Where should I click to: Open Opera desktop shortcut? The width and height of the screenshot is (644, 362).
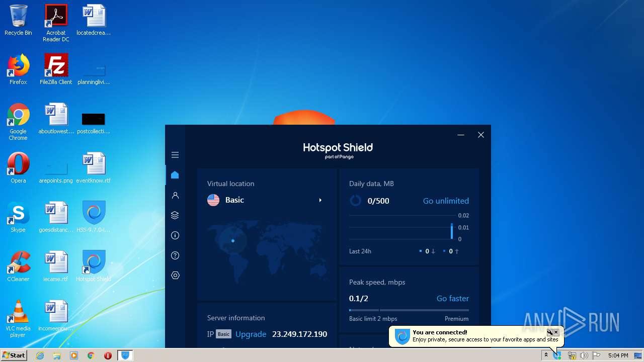(18, 168)
